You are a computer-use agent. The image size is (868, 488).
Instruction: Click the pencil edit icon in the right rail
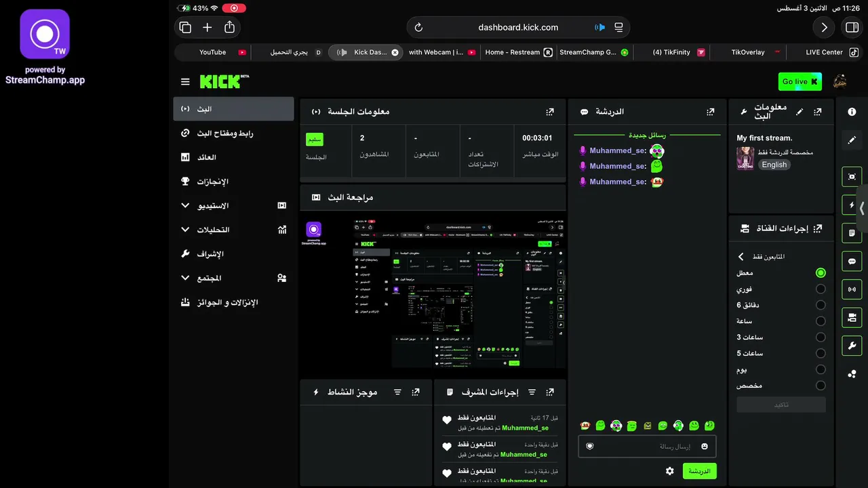point(852,140)
